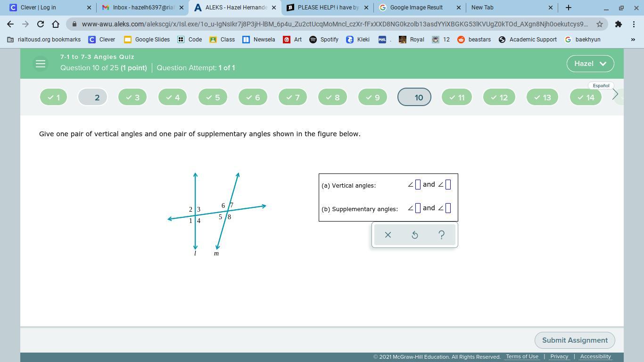644x362 pixels.
Task: Open the browser home page
Action: [56, 24]
